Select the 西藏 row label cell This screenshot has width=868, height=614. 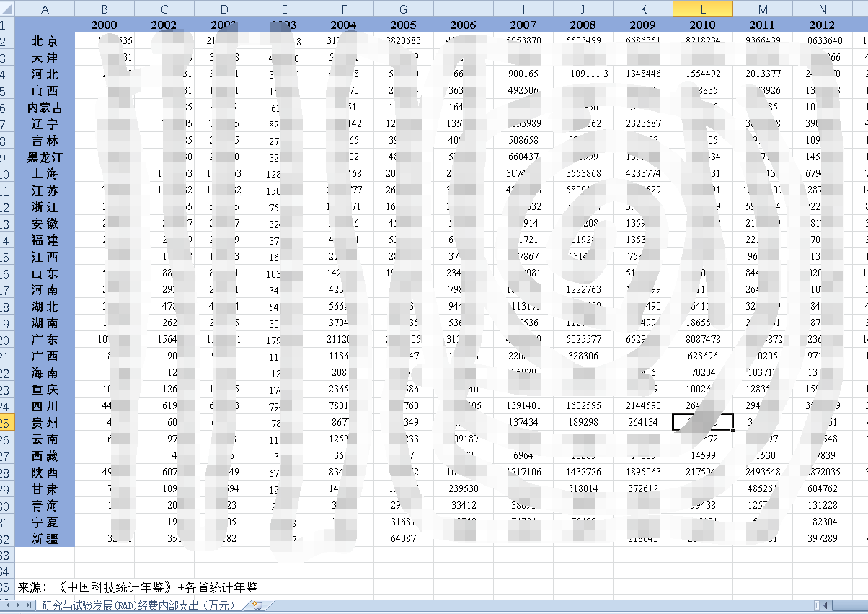pyautogui.click(x=45, y=456)
